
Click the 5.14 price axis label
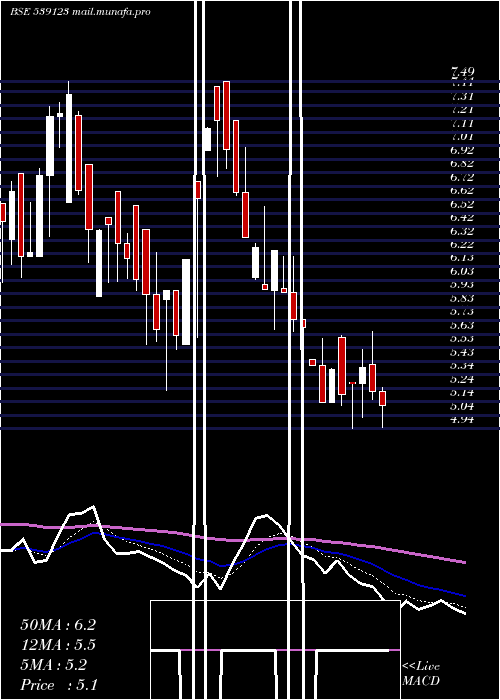point(462,392)
